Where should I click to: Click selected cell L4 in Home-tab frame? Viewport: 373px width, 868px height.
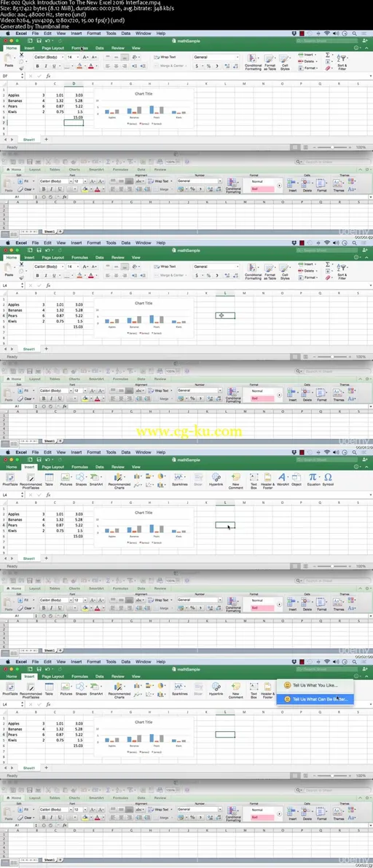click(x=224, y=315)
